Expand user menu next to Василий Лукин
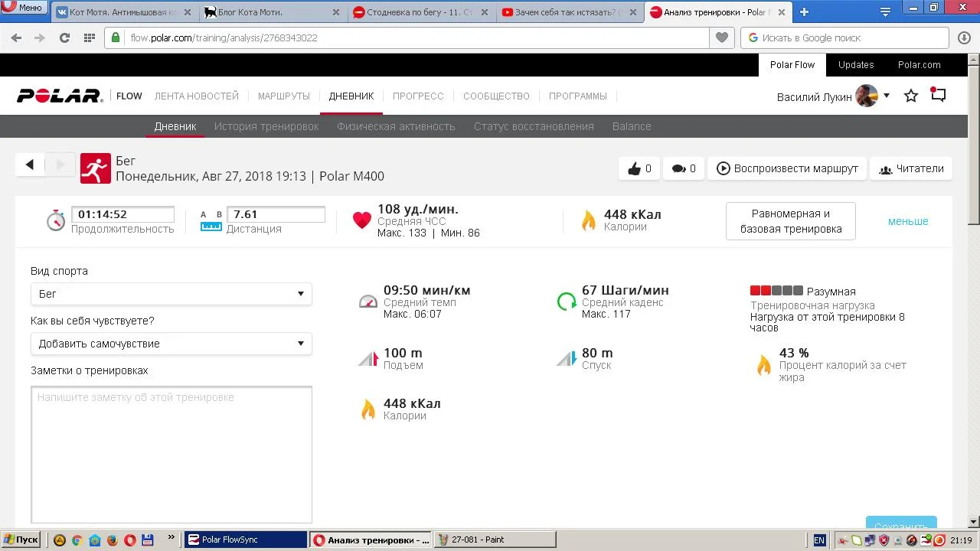The image size is (980, 551). (887, 96)
